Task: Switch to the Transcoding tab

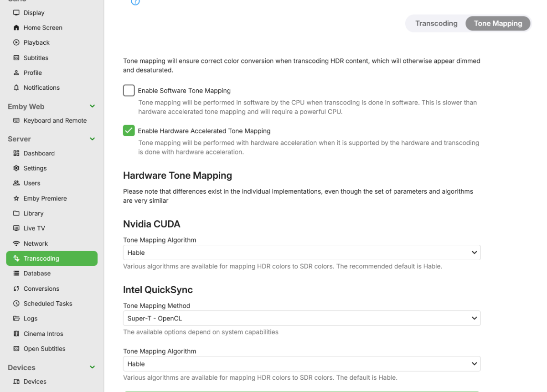Action: tap(436, 24)
